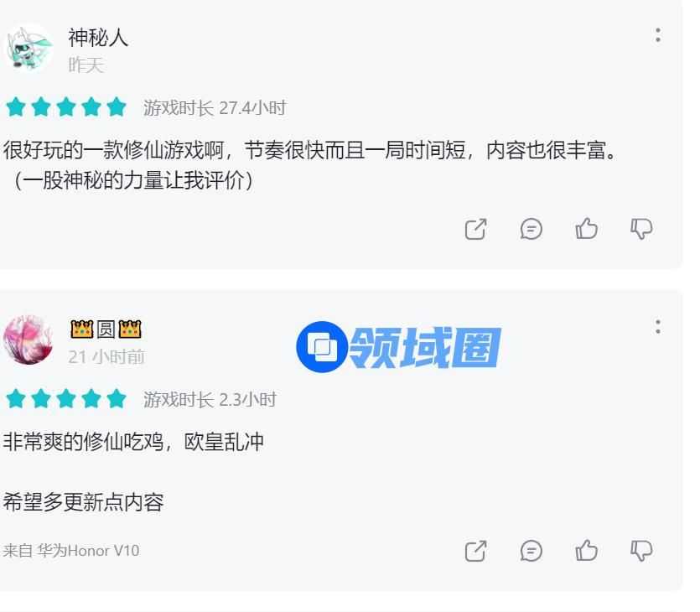Like the review from 华为Honor V10
This screenshot has width=700, height=612.
586,551
